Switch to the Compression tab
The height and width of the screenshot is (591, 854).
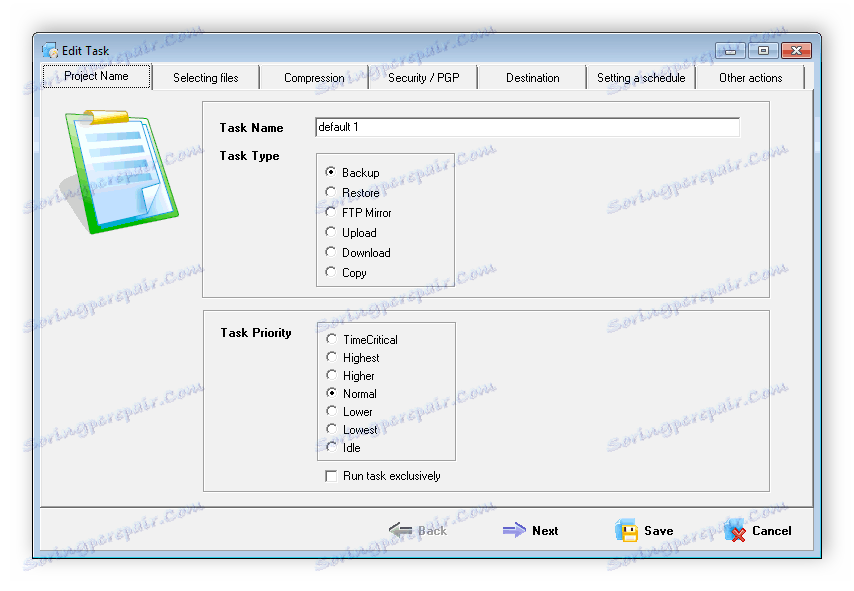[x=314, y=77]
